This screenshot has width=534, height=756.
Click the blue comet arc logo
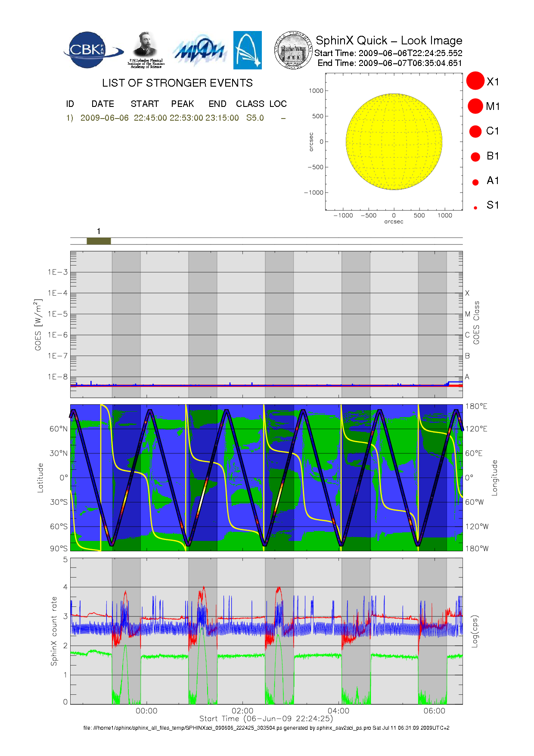[247, 50]
